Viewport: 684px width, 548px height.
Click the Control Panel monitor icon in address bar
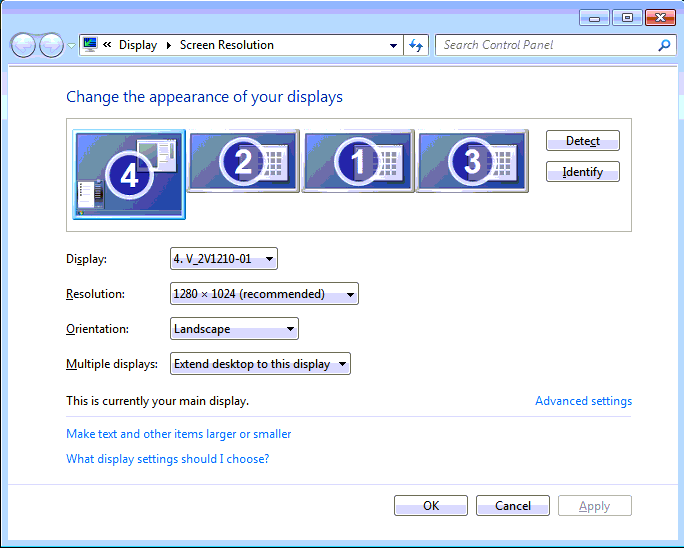tap(90, 45)
